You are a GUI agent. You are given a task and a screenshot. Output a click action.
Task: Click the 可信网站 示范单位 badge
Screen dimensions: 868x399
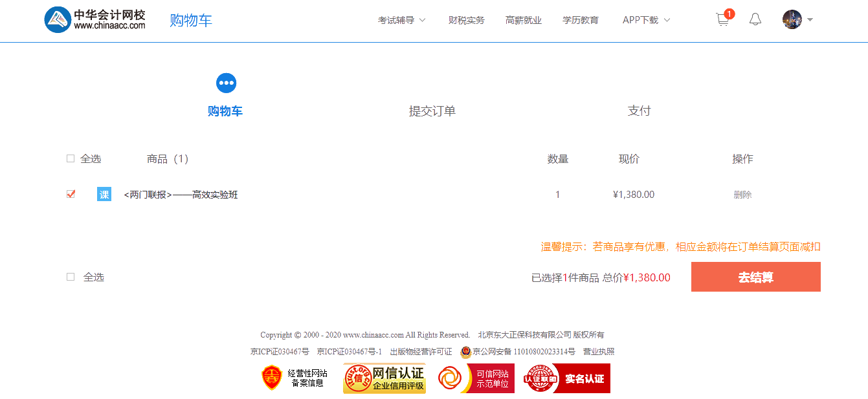pos(476,378)
